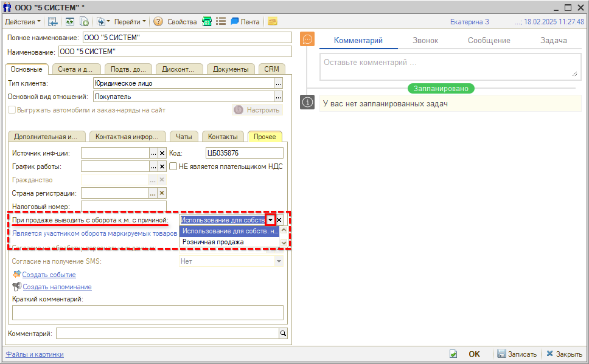
Task: Clear the График работы field with X
Action: (162, 167)
